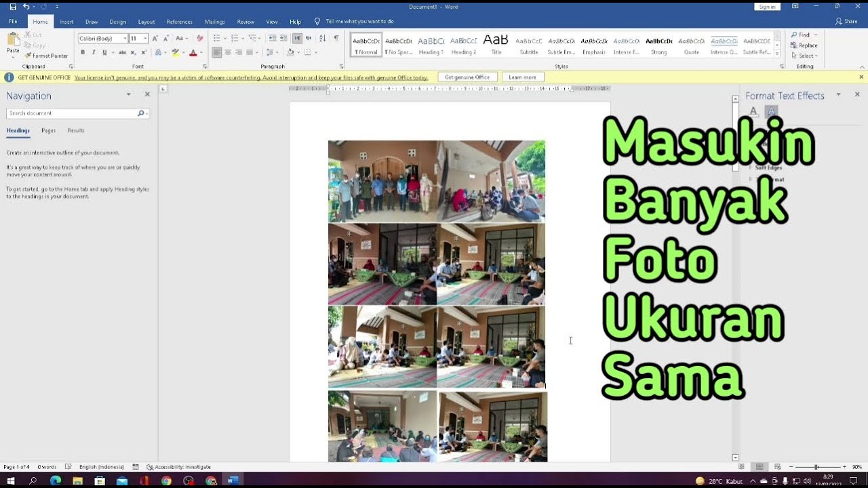Open Microsoft Edge from the taskbar
The image size is (868, 488).
(56, 481)
